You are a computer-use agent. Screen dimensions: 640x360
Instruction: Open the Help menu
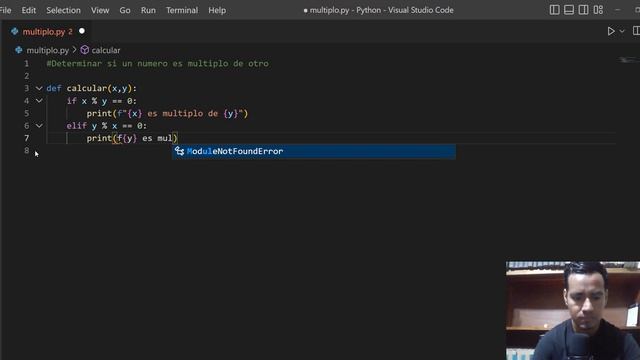(217, 10)
